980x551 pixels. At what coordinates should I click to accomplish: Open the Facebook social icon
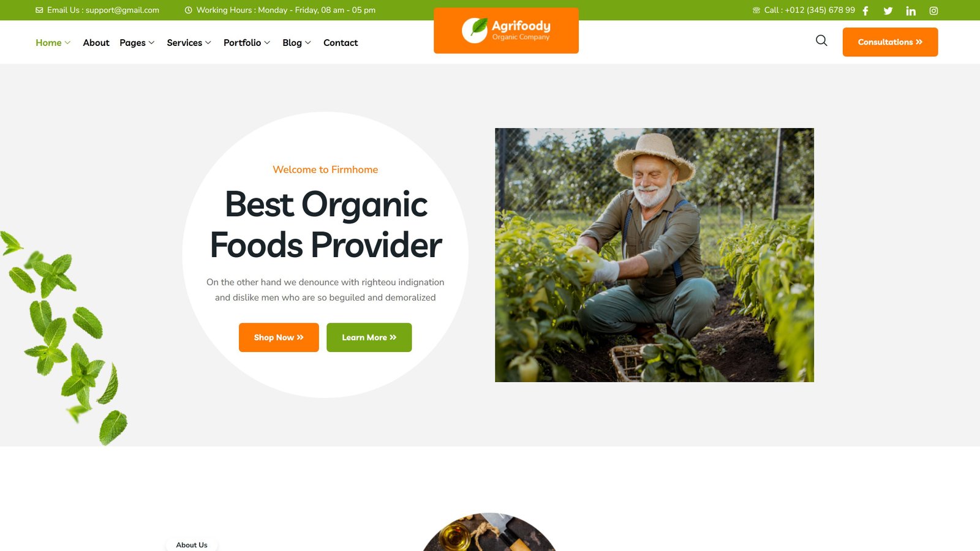pyautogui.click(x=865, y=11)
